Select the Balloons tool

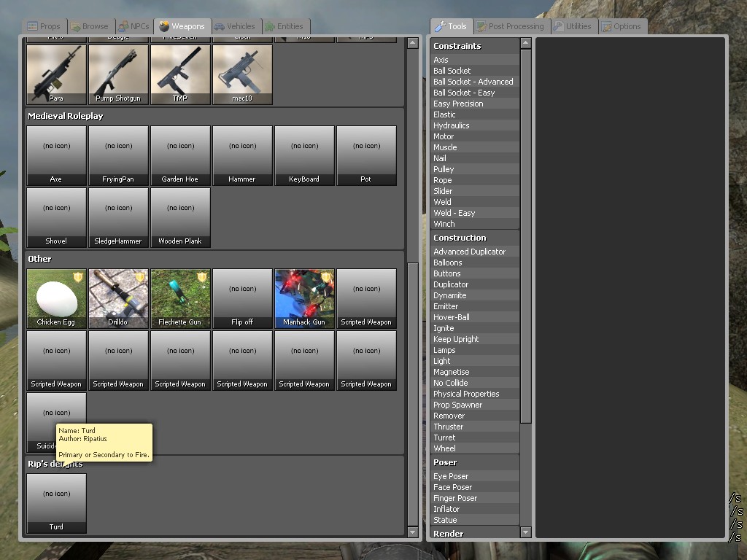coord(474,262)
